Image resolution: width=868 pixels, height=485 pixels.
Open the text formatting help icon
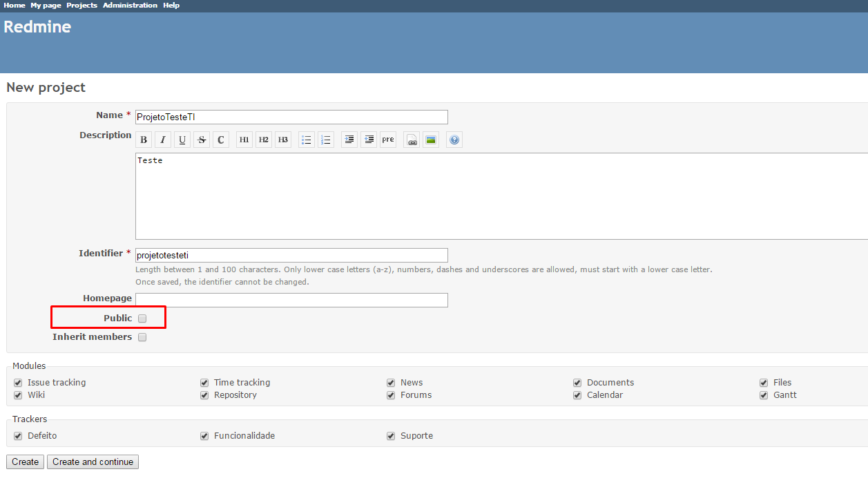(454, 140)
